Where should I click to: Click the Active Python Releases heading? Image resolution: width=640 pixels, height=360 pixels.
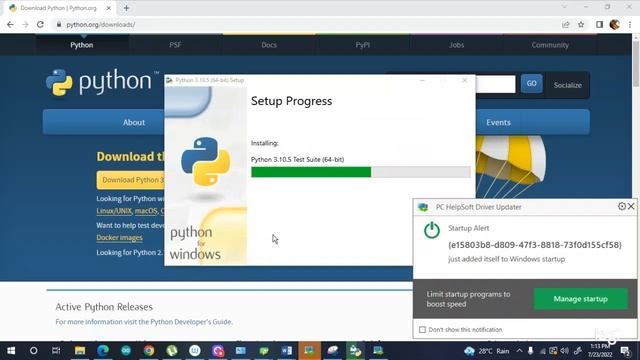[104, 307]
